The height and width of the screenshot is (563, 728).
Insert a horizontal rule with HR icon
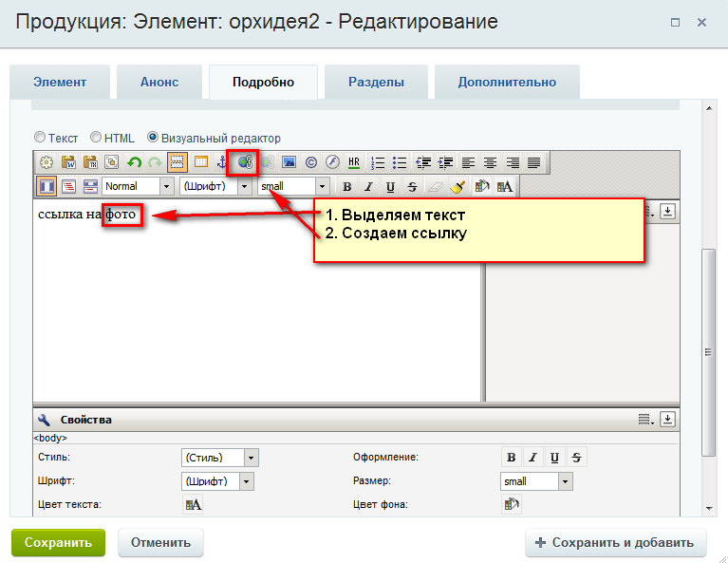[x=355, y=162]
